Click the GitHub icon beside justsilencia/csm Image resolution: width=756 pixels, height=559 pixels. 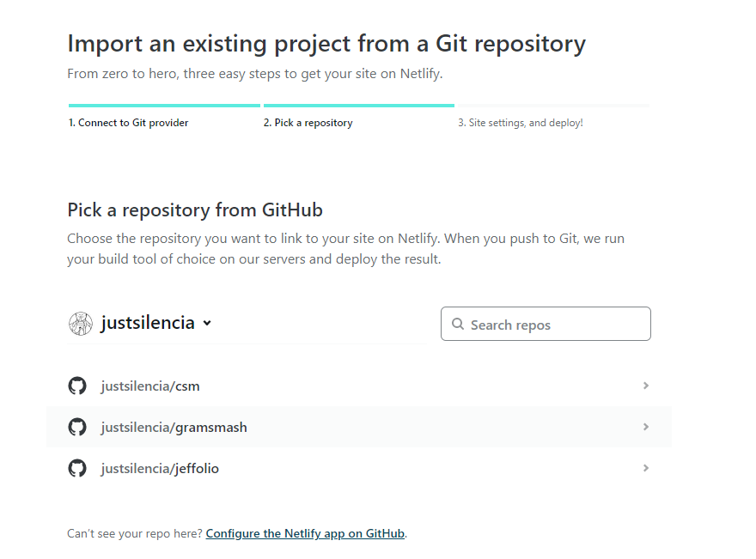click(x=77, y=386)
